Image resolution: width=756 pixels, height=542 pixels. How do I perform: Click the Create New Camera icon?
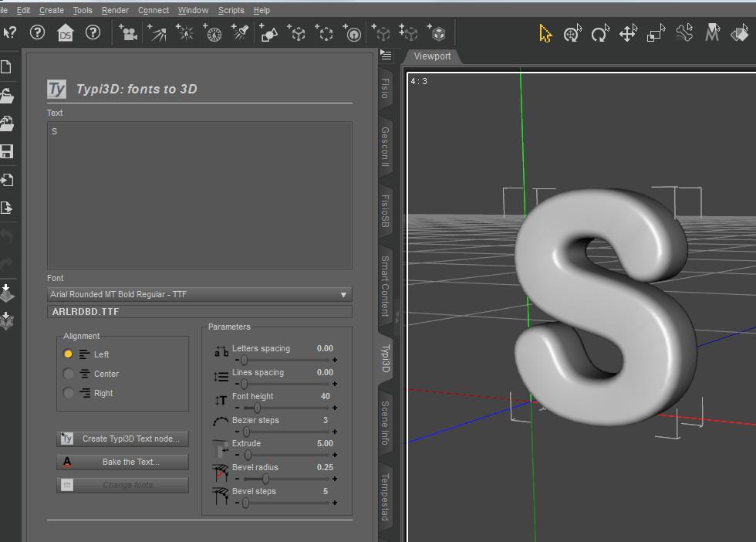128,33
